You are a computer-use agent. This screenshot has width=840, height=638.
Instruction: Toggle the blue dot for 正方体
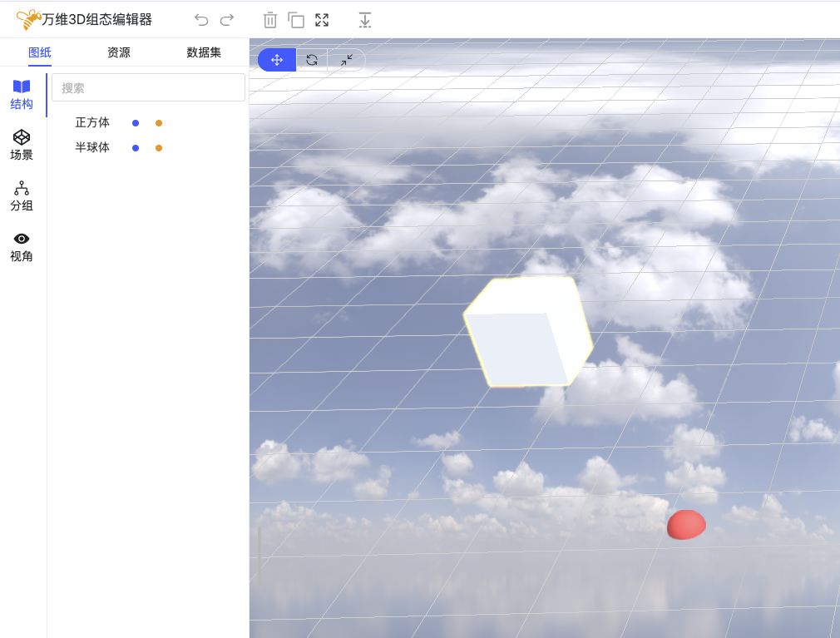coord(136,123)
